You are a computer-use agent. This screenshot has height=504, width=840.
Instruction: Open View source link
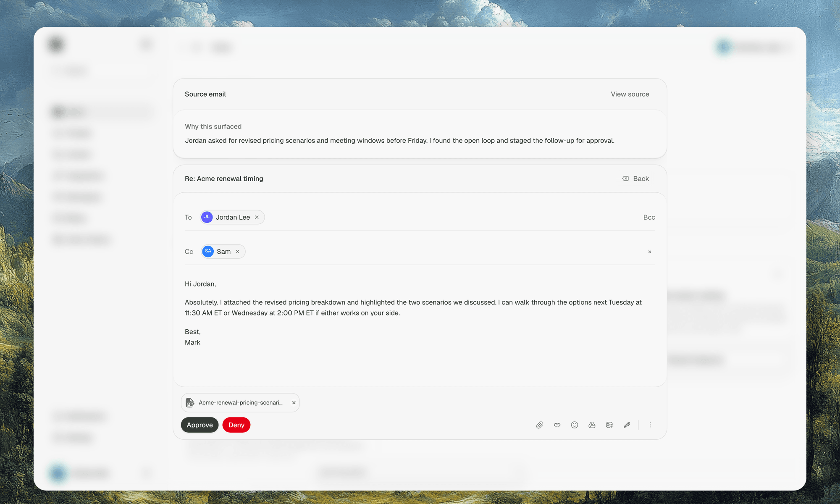[630, 94]
